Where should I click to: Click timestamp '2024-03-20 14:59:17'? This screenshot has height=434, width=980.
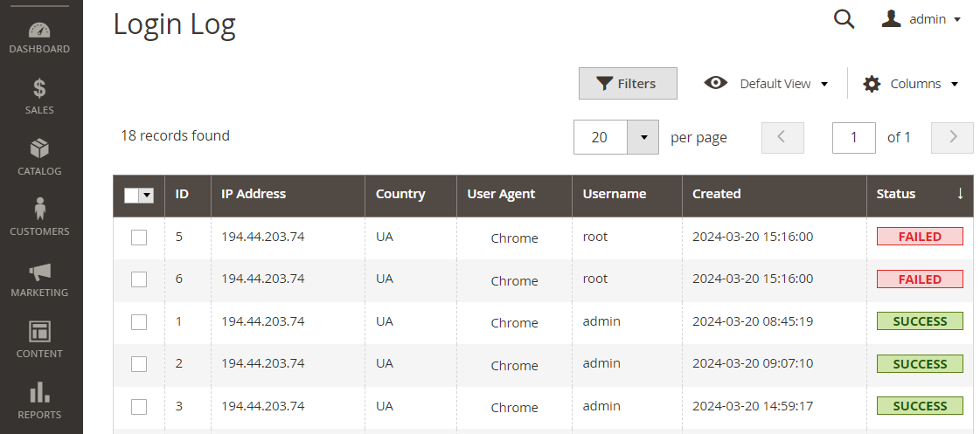click(x=753, y=406)
